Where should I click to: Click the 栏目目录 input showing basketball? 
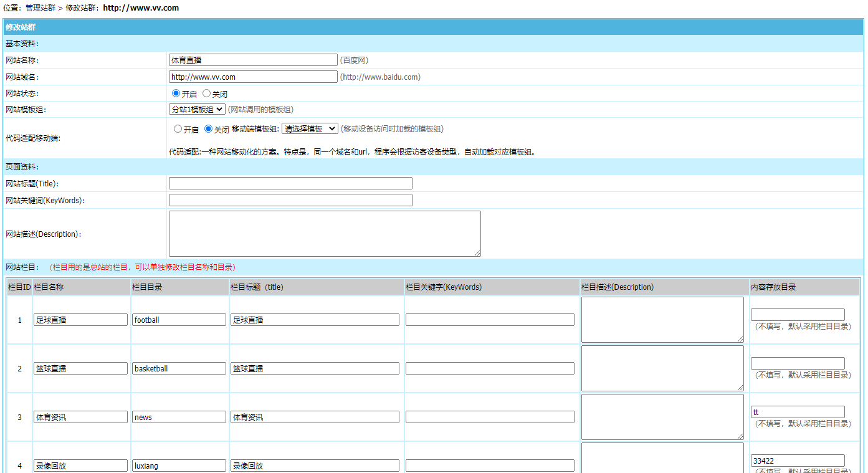tap(179, 368)
